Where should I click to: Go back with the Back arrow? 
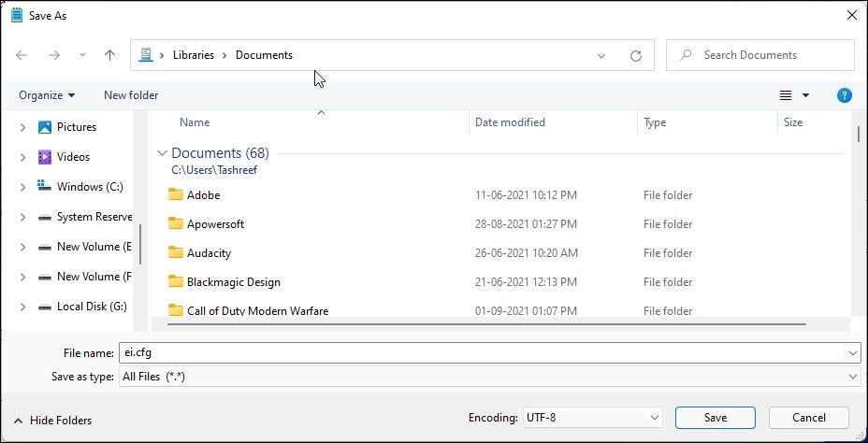21,55
